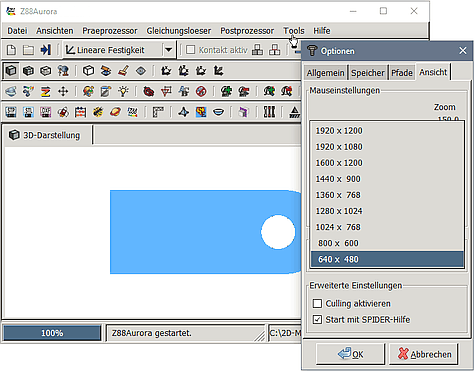The image size is (474, 371).
Task: Select the highlighted 640 x 480 entry
Action: (x=387, y=259)
